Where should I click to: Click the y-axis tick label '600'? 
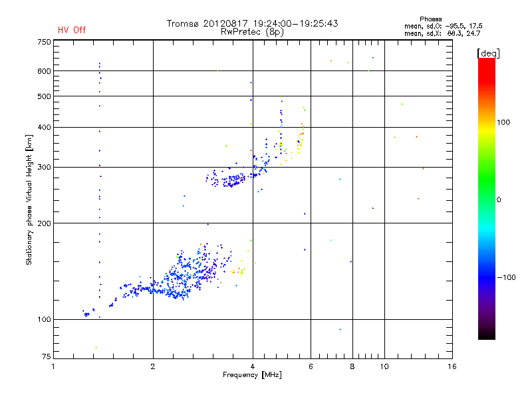(x=44, y=71)
